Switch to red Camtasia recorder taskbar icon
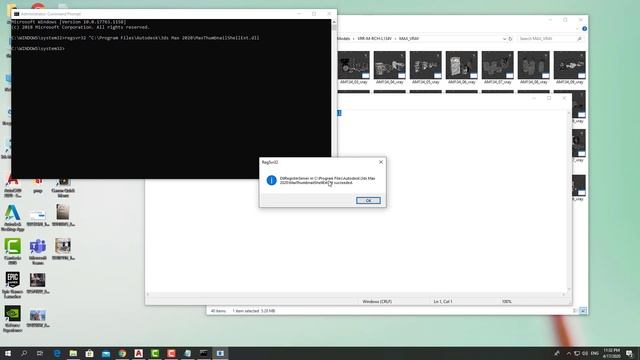The image size is (640, 360). coord(171,353)
